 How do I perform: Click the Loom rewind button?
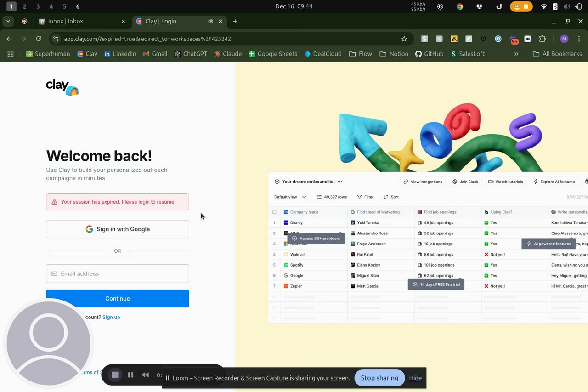(145, 375)
